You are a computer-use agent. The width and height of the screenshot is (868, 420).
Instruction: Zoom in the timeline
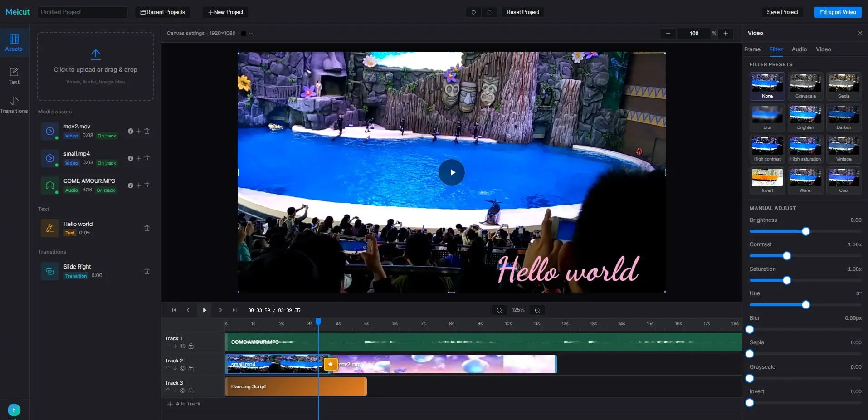coord(537,310)
